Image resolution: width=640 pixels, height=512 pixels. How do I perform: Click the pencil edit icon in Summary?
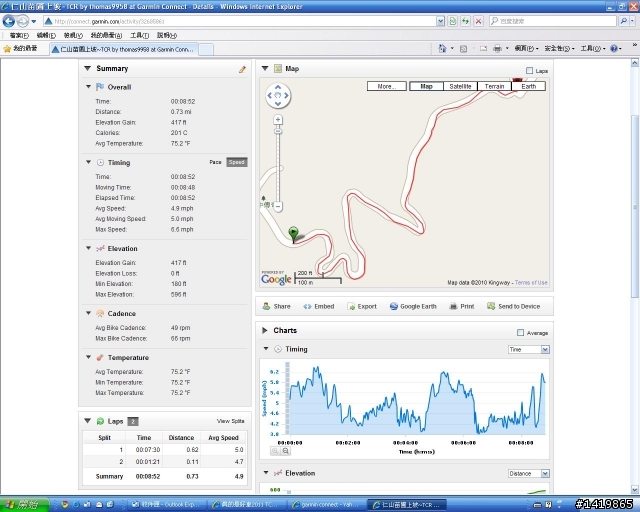pyautogui.click(x=242, y=69)
